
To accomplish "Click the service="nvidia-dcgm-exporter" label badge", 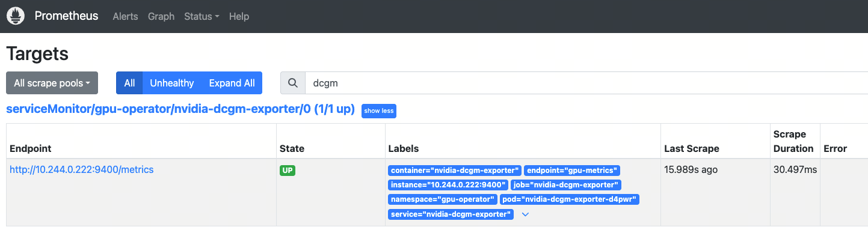I will pyautogui.click(x=451, y=214).
